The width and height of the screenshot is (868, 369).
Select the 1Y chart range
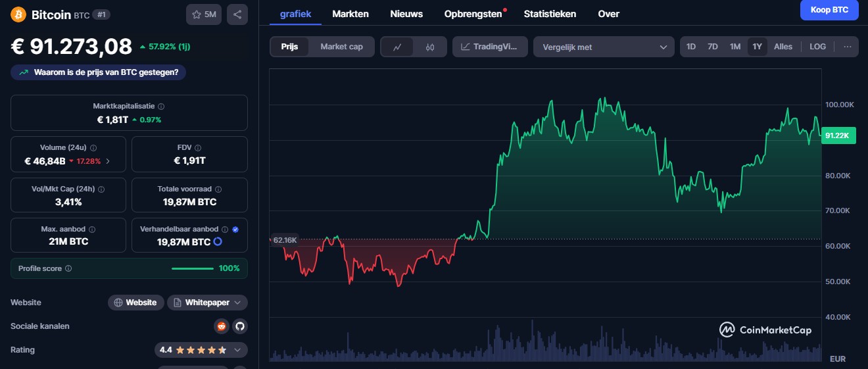(x=758, y=47)
